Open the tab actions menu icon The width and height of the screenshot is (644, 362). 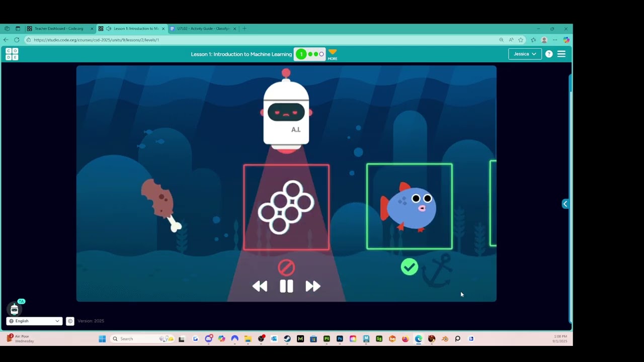point(18,29)
